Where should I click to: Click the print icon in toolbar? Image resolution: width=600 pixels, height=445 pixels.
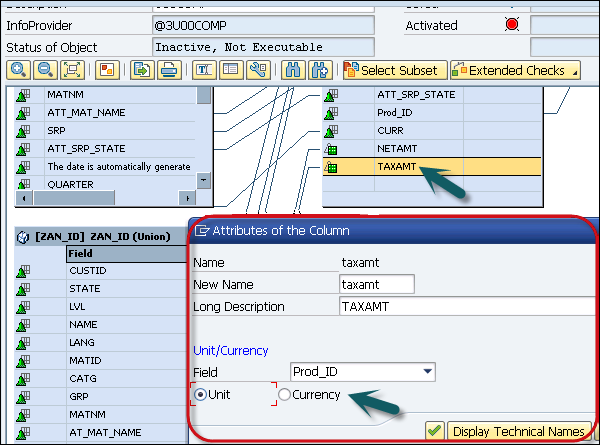pyautogui.click(x=169, y=70)
